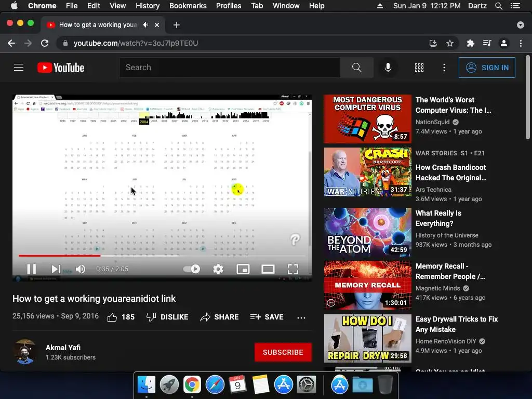Image resolution: width=532 pixels, height=399 pixels.
Task: Open Easy Drywall Tricks video title
Action: point(457,324)
